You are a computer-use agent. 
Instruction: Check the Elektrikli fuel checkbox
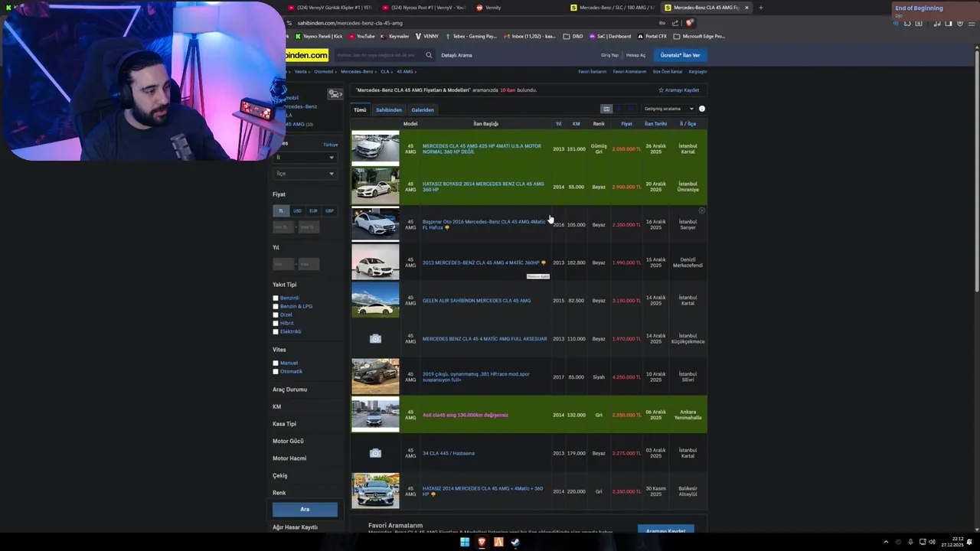[276, 331]
